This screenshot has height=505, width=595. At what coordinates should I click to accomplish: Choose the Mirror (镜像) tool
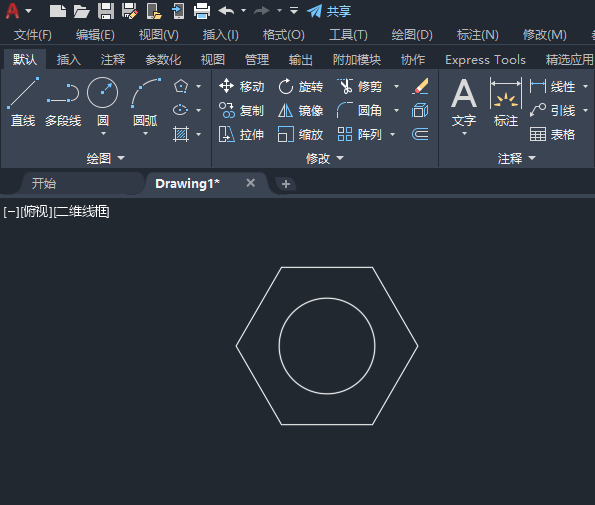(x=300, y=110)
